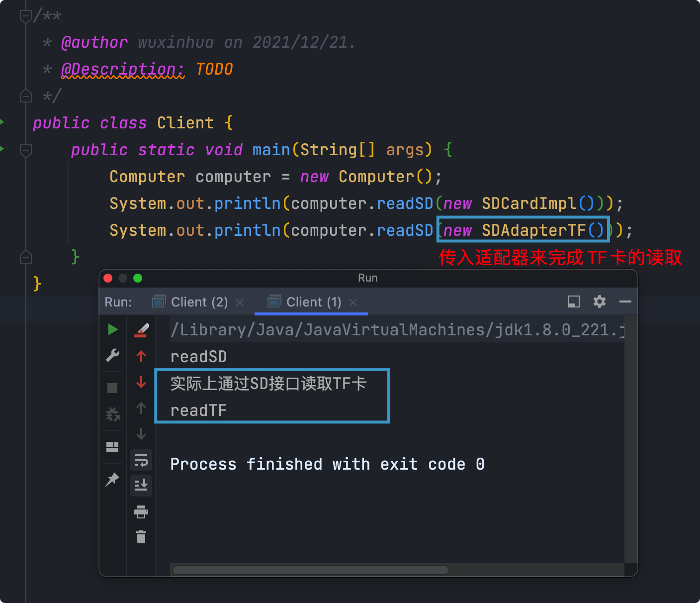Close the Client (1) tab
This screenshot has height=603, width=700.
353,302
